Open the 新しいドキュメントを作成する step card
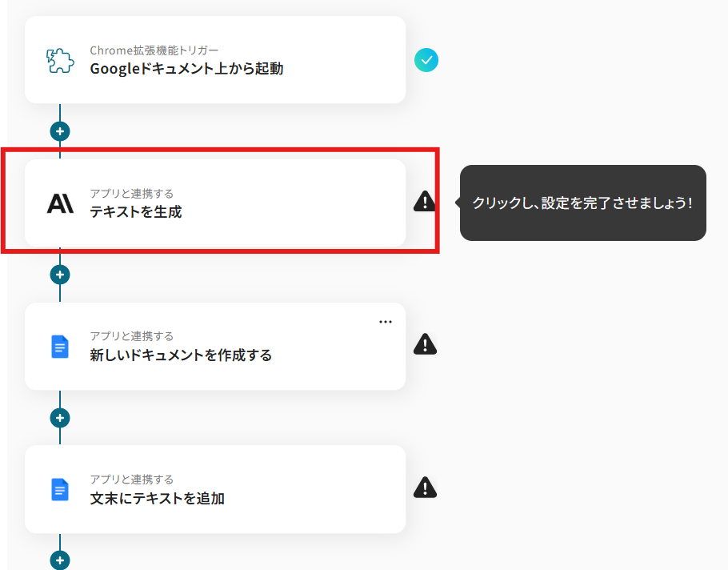This screenshot has width=728, height=570. click(x=240, y=355)
